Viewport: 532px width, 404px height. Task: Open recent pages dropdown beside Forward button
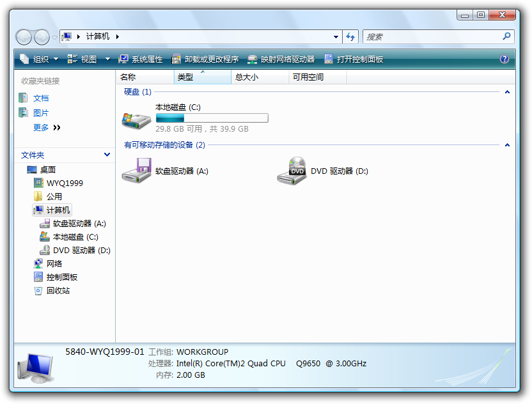[54, 37]
